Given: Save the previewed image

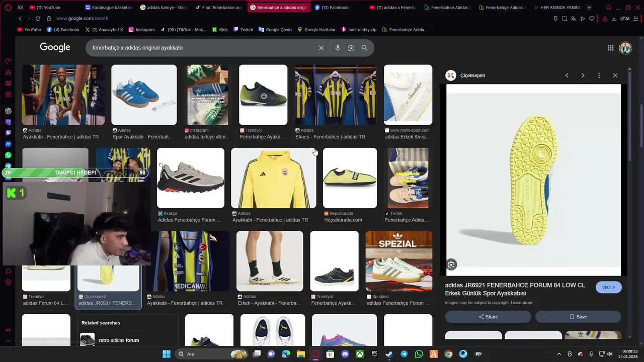Looking at the screenshot, I should tap(578, 317).
